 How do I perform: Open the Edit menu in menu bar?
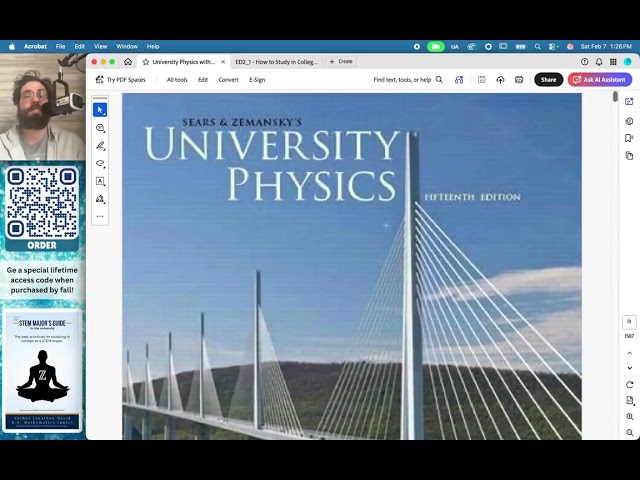click(80, 47)
